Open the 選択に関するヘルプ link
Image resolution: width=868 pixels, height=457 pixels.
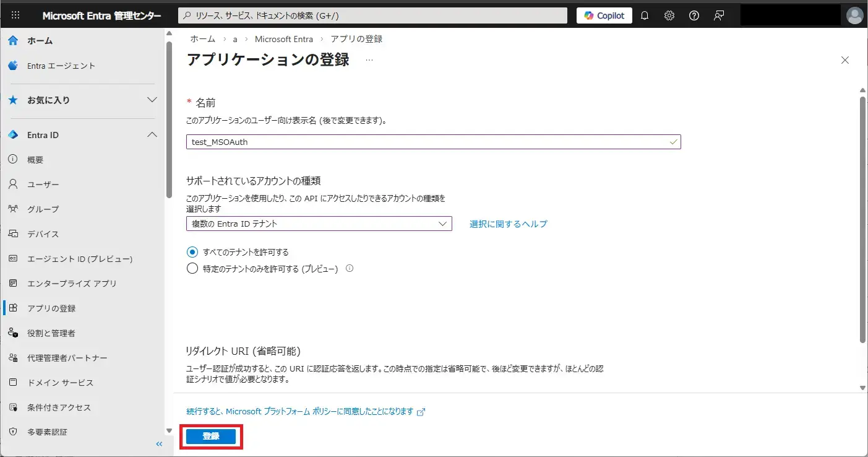point(508,224)
